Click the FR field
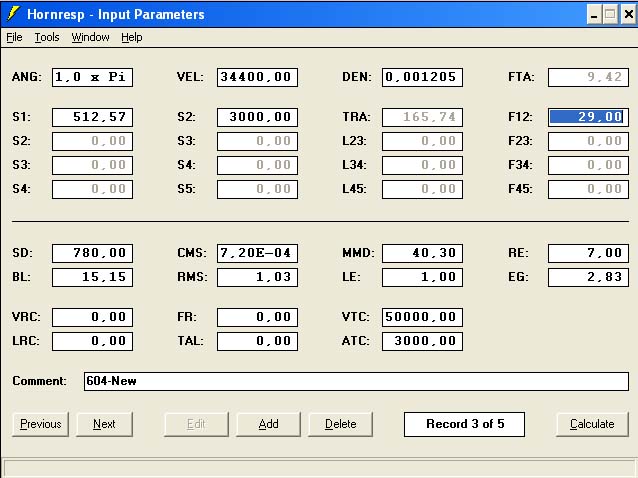Viewport: 638px width, 478px height. (x=257, y=317)
